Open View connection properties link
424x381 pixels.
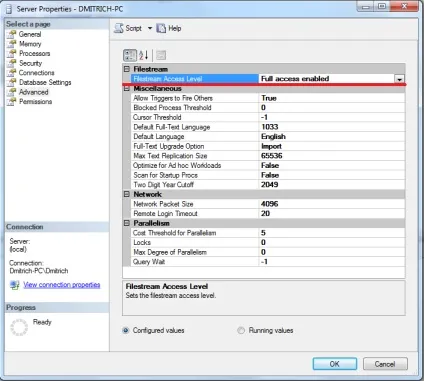(x=62, y=285)
